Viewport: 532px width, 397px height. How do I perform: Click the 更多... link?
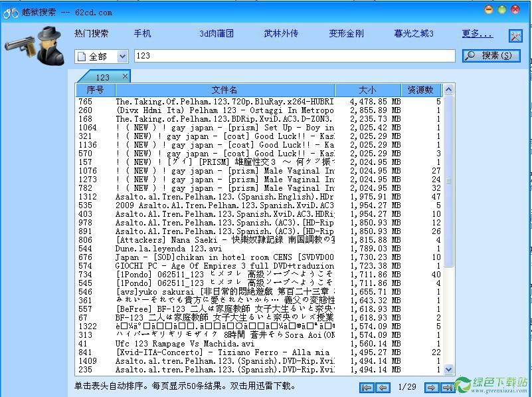point(477,33)
